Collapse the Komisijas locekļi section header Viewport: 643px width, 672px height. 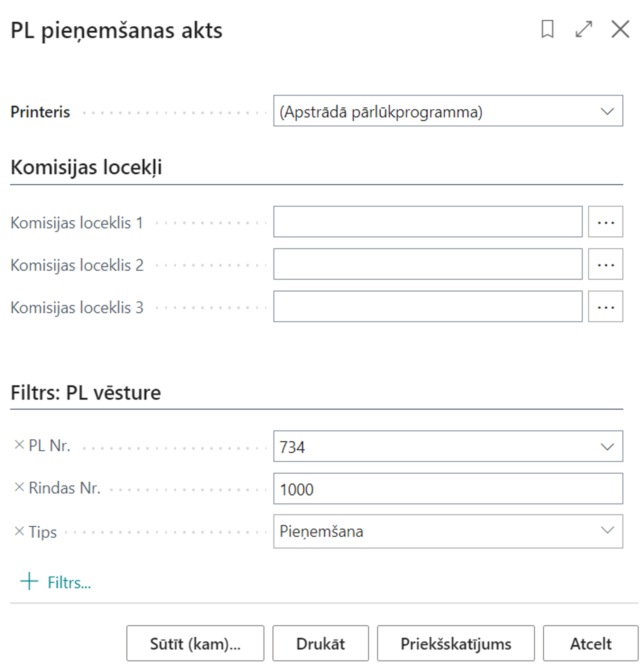86,167
